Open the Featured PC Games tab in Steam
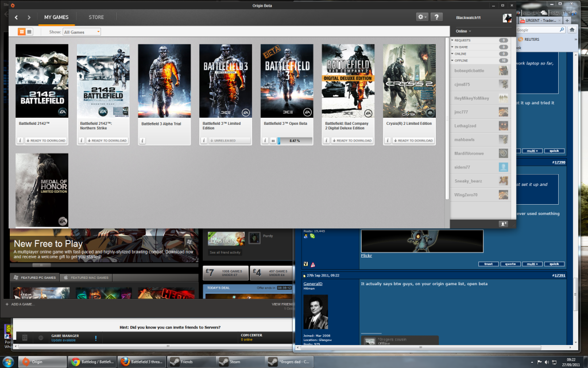Viewport: 588px width, 368px height. click(x=34, y=278)
